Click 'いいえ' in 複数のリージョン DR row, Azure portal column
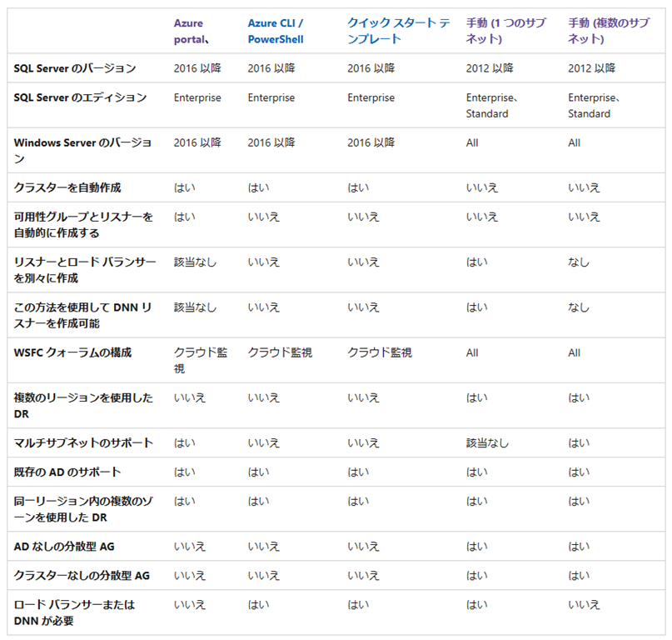The height and width of the screenshot is (640, 672). tap(189, 398)
